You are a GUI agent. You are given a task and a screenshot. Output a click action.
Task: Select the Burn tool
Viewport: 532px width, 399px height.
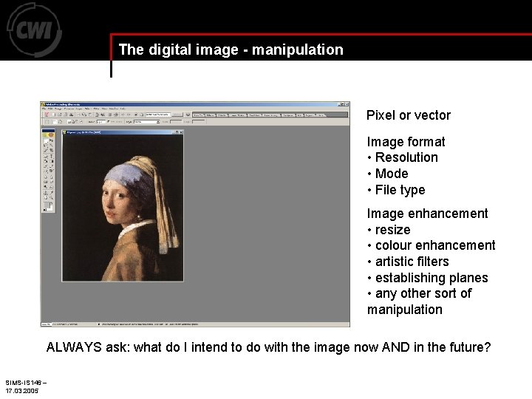coord(52,187)
